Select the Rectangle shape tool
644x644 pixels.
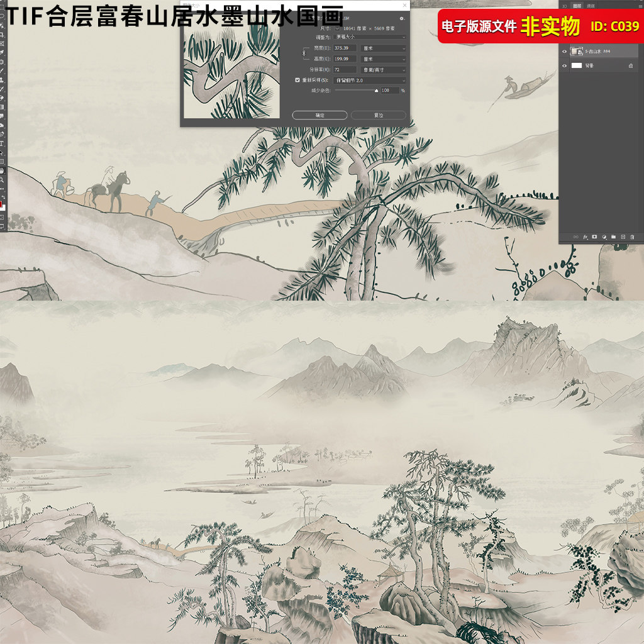click(x=2, y=162)
